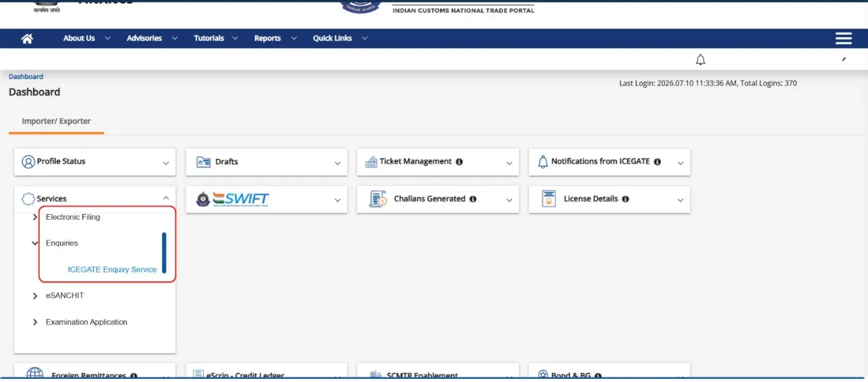
Task: Click the Notifications from ICEGATE bell icon
Action: 543,162
